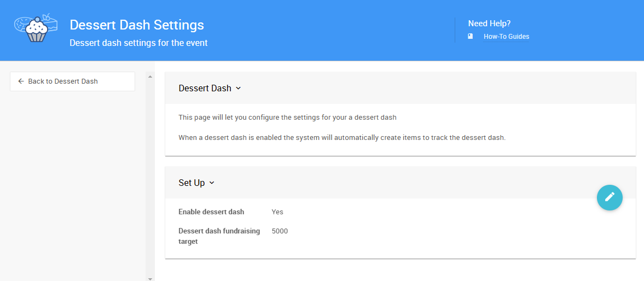644x281 pixels.
Task: Click the left arrow icon in the sidebar
Action: click(x=21, y=81)
